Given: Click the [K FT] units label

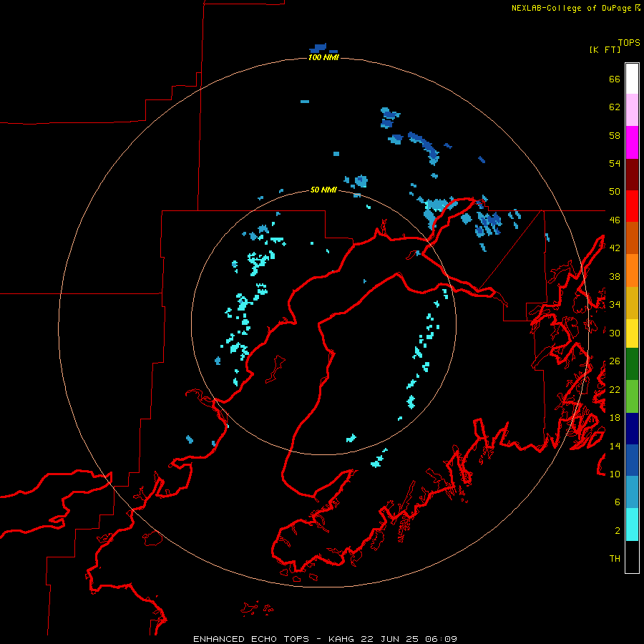Looking at the screenshot, I should tap(605, 50).
